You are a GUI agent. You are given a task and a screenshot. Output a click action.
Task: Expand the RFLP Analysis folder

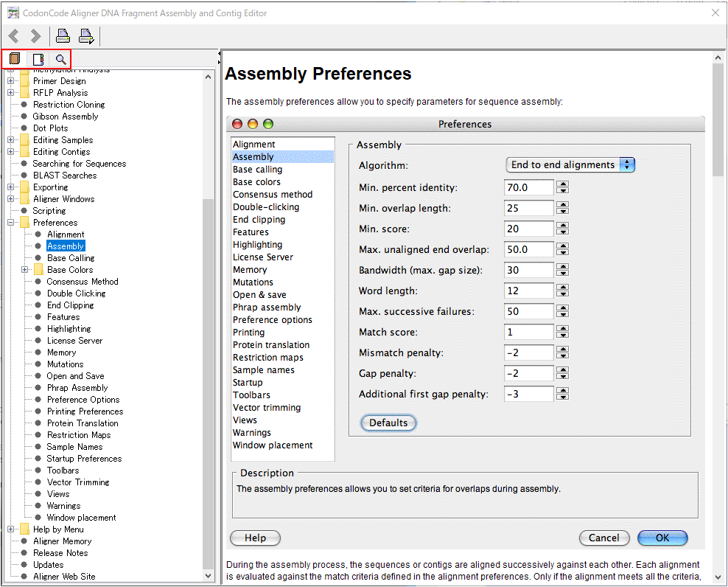click(10, 92)
